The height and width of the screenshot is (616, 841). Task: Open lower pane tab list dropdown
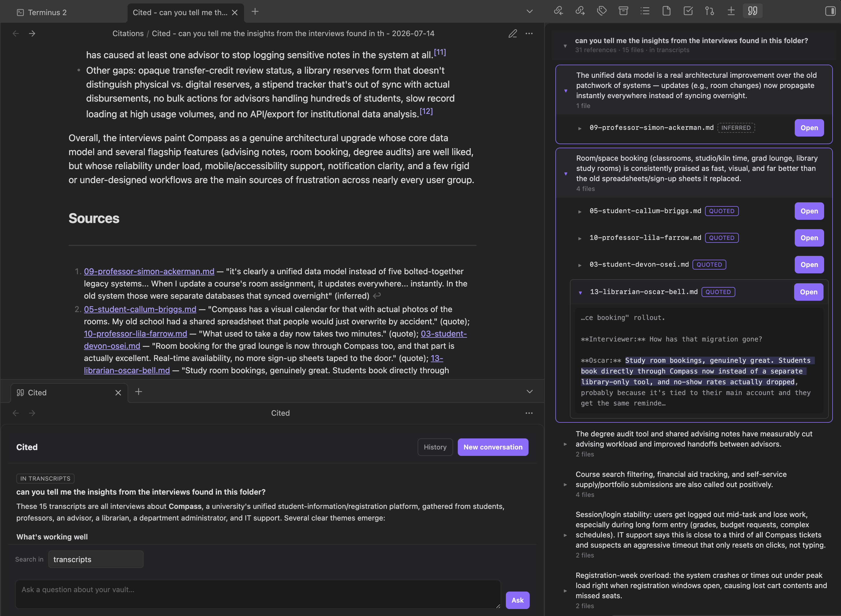point(530,392)
